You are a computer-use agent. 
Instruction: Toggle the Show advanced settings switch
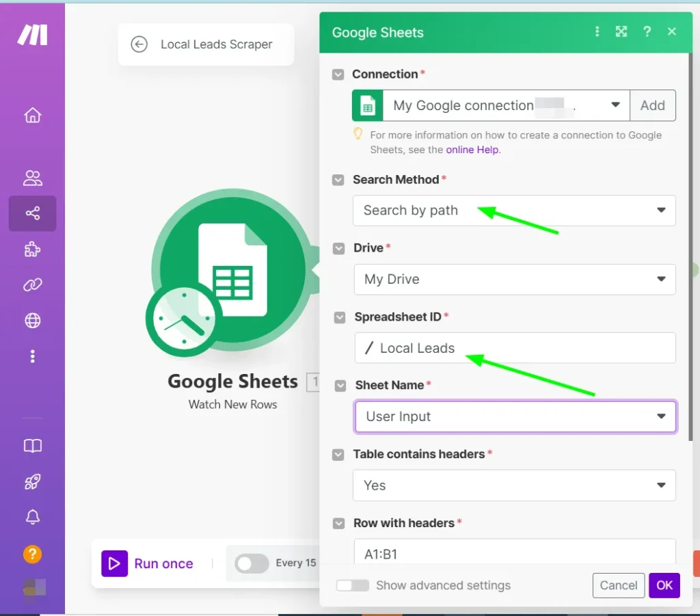click(352, 585)
